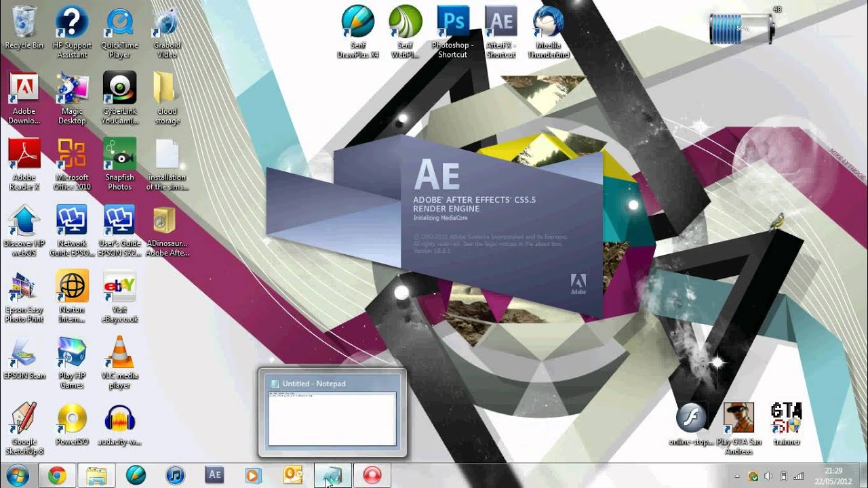Select the GTA trainner shortcut icon
This screenshot has height=488, width=868.
(786, 424)
